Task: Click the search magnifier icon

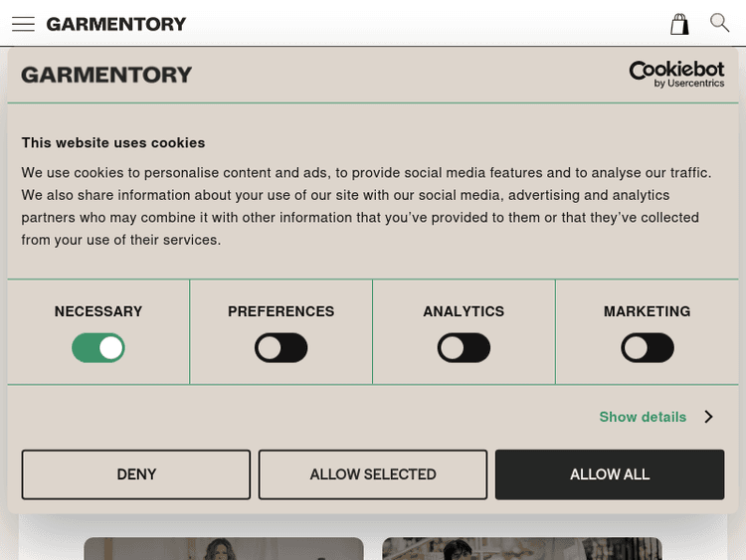Action: point(719,22)
